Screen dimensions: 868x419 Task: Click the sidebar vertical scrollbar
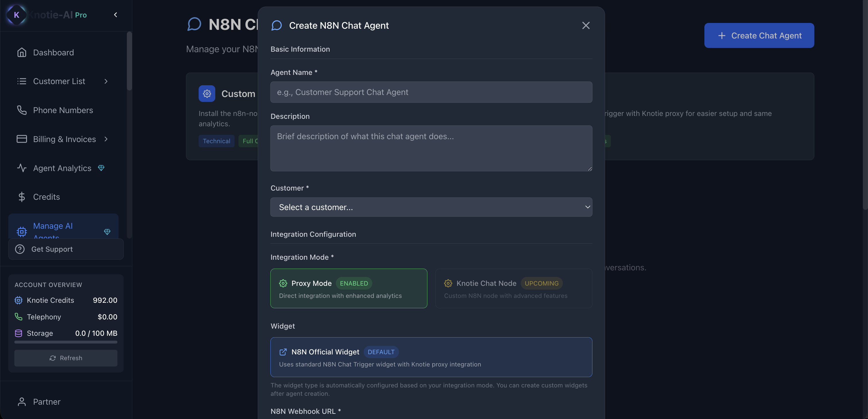(x=129, y=61)
